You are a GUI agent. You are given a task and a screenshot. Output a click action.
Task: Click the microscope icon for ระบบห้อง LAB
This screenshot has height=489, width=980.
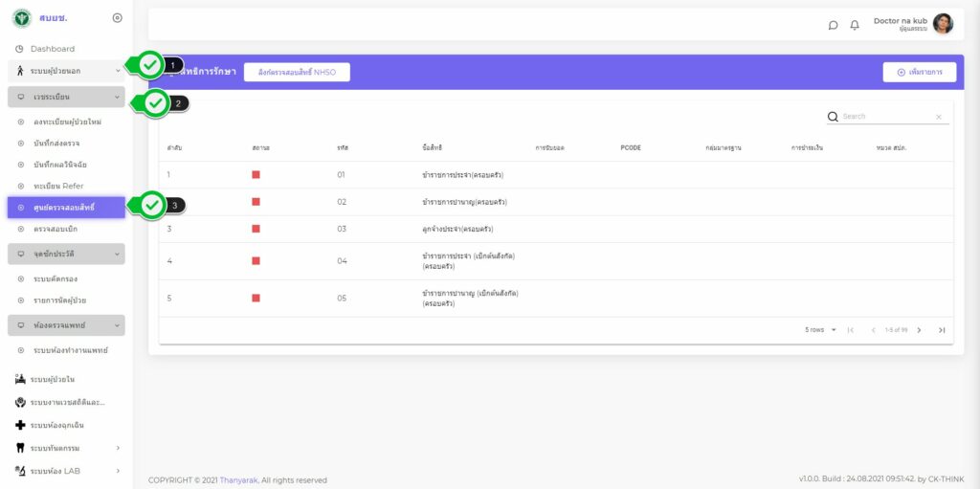(20, 470)
